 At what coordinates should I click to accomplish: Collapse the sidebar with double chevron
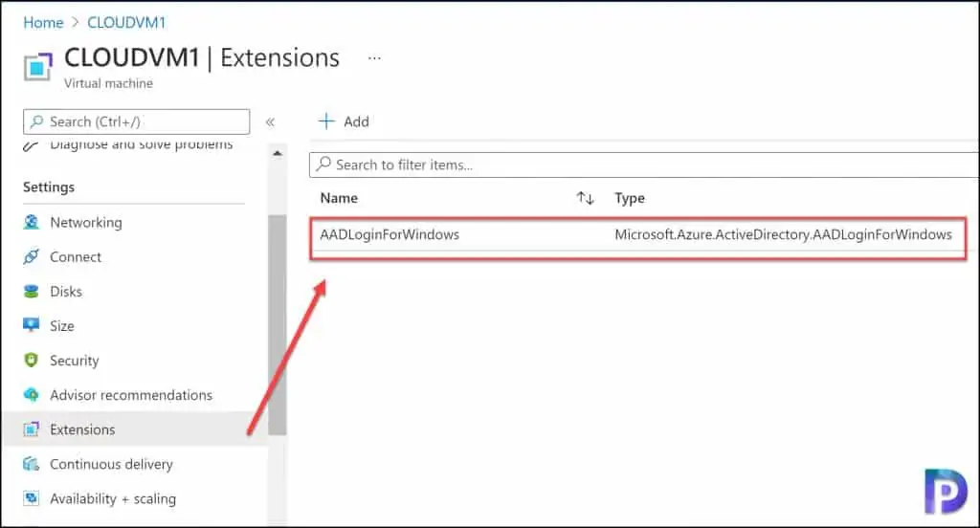click(x=270, y=121)
